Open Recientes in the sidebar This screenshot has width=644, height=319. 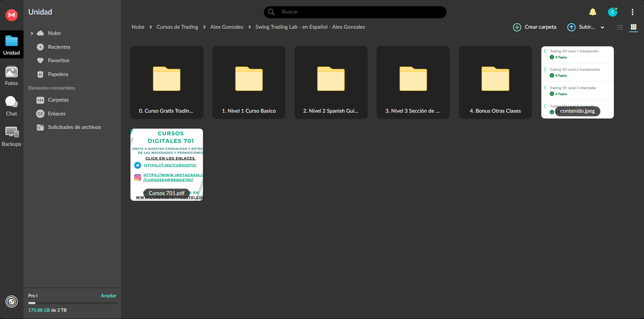tap(59, 47)
